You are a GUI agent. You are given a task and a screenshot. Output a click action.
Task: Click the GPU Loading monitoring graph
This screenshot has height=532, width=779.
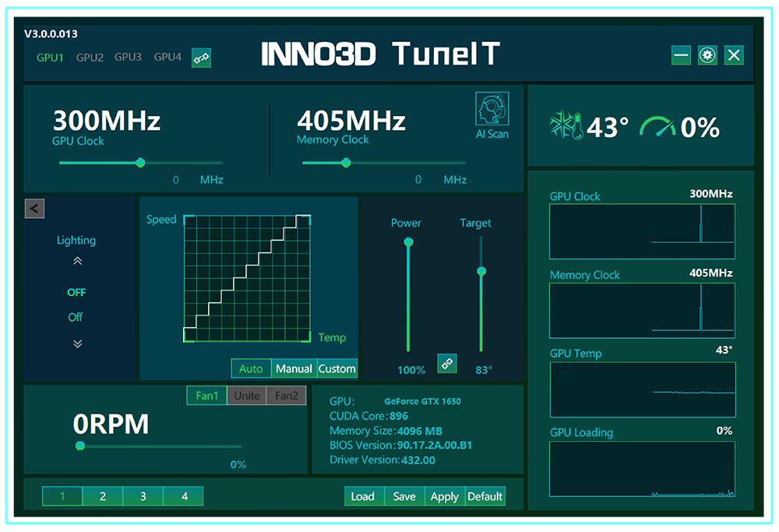pos(642,469)
